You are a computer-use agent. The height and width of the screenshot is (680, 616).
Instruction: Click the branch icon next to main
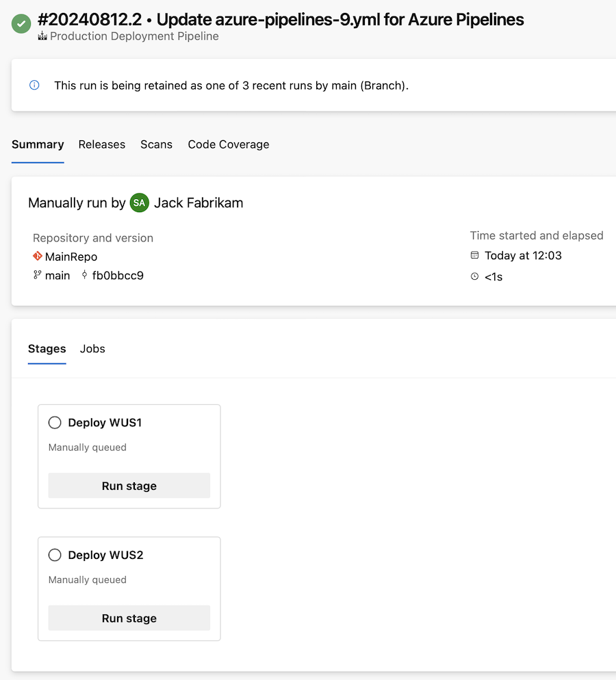click(38, 275)
